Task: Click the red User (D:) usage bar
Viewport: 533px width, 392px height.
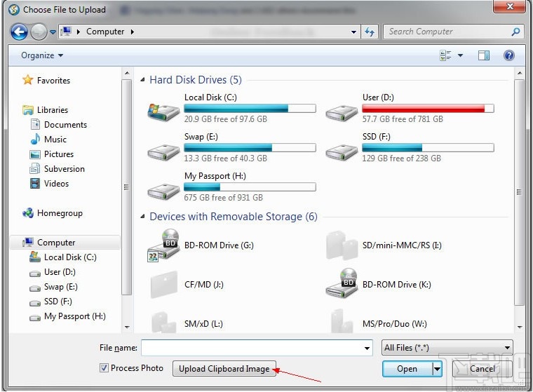Action: 428,109
